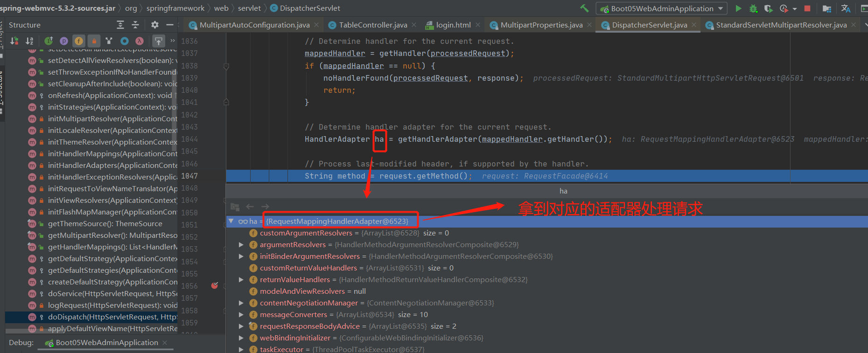Click the Build project hammer icon

(584, 8)
